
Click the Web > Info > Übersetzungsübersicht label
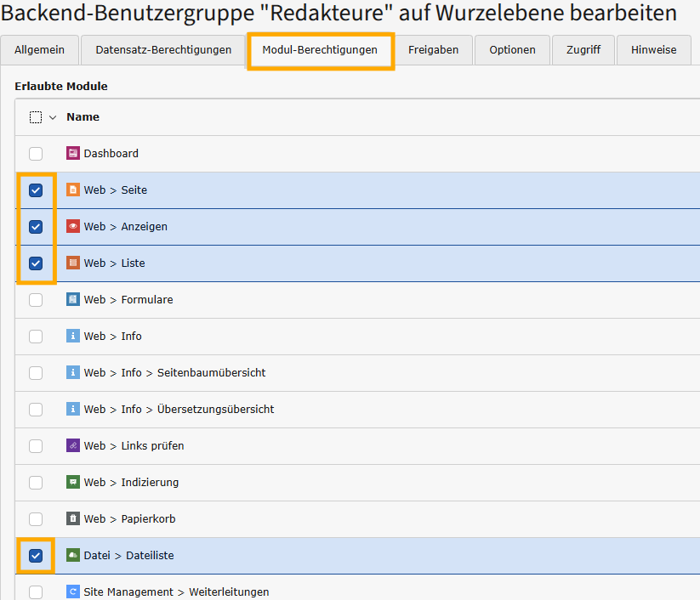(179, 410)
